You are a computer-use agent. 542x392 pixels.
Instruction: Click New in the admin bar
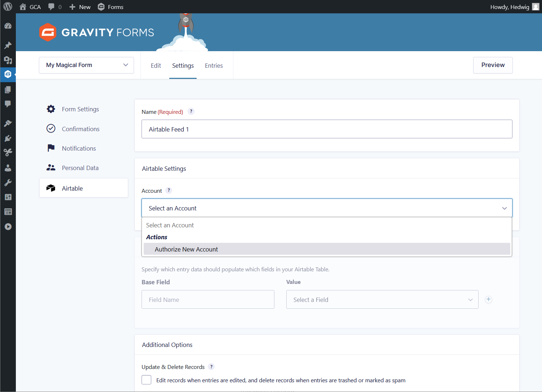pos(80,7)
